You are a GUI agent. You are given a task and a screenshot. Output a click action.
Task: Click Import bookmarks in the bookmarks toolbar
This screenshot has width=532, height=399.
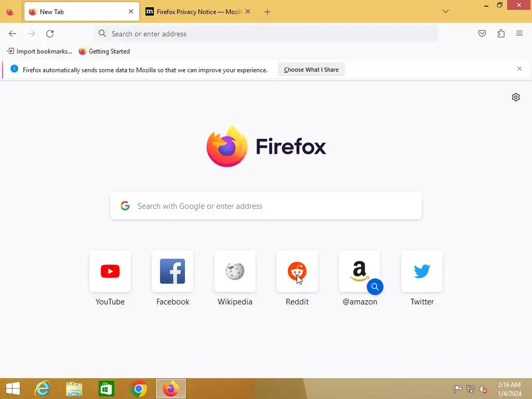[39, 51]
